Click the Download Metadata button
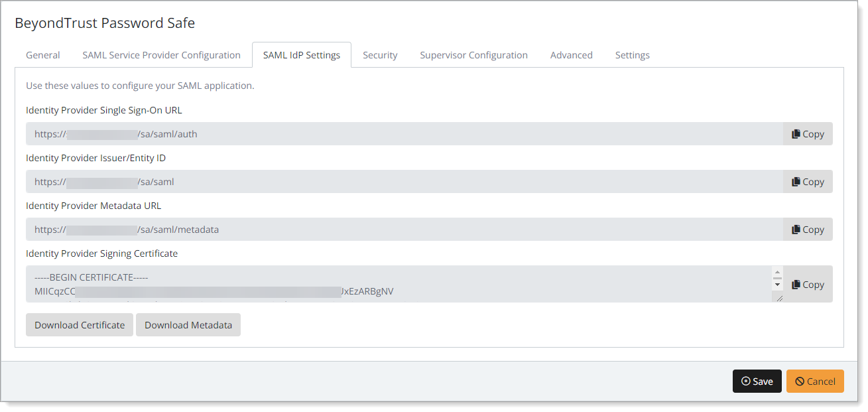 pyautogui.click(x=188, y=325)
